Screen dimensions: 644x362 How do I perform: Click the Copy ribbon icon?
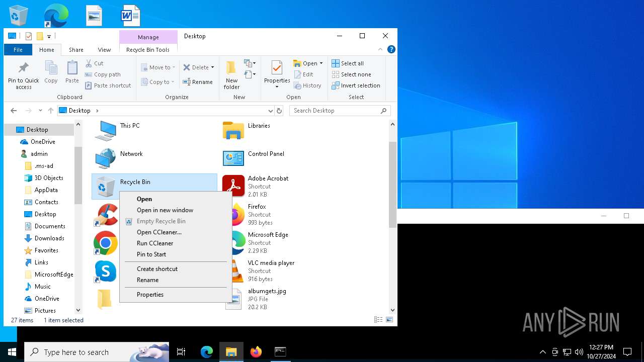[51, 72]
